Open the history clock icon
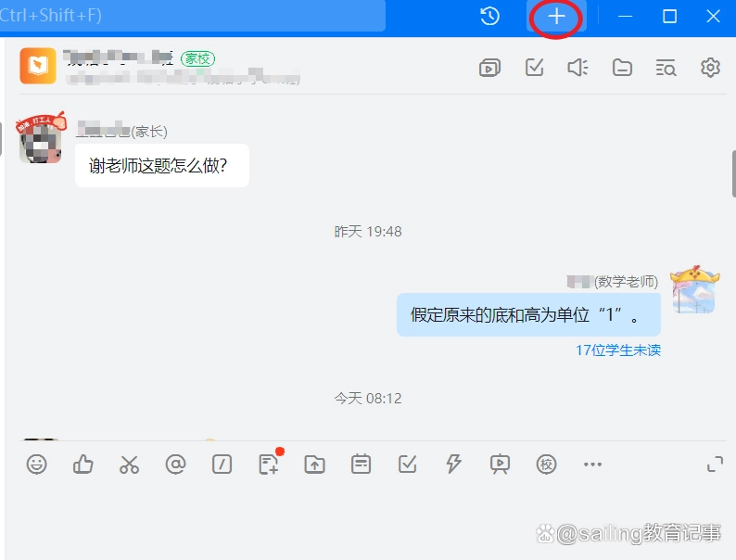The height and width of the screenshot is (560, 736). (490, 17)
